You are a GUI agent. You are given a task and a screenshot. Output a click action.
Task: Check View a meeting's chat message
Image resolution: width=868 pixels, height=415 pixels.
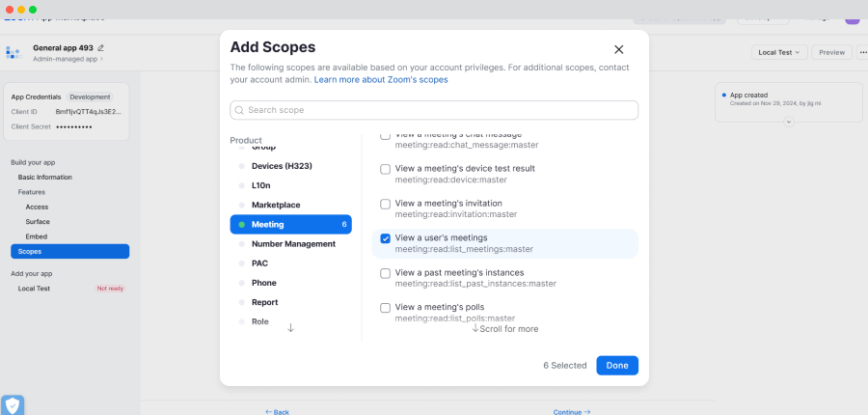pyautogui.click(x=385, y=136)
